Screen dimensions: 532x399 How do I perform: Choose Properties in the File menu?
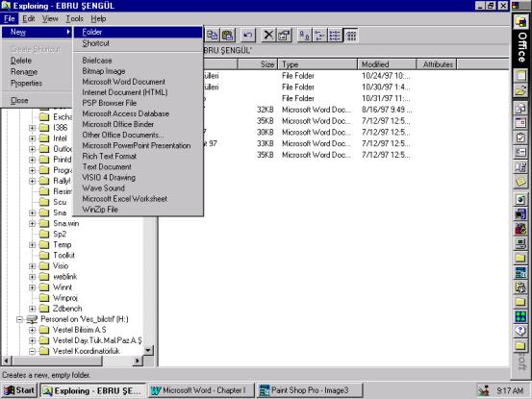click(x=37, y=83)
